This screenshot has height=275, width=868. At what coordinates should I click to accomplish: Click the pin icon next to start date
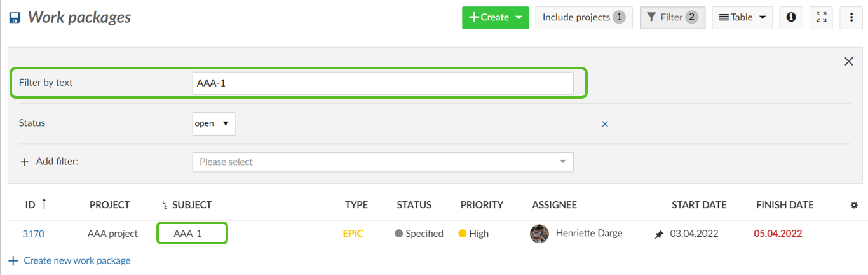click(659, 234)
